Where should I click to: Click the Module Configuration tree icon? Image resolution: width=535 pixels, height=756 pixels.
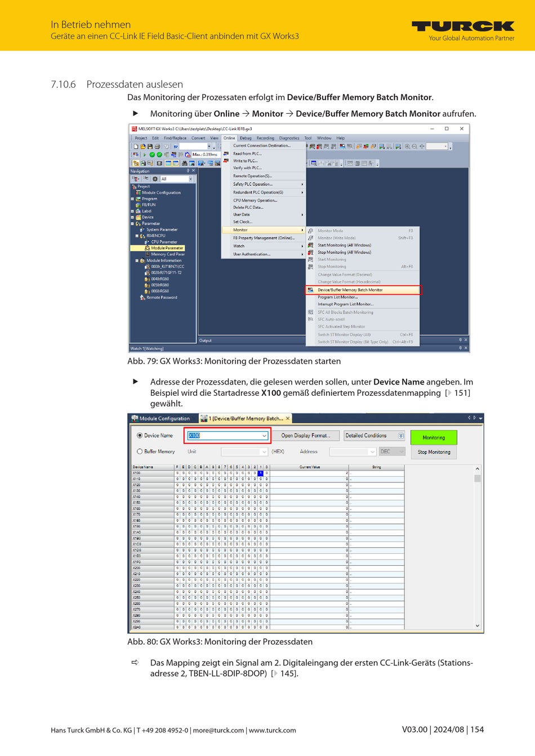point(139,193)
